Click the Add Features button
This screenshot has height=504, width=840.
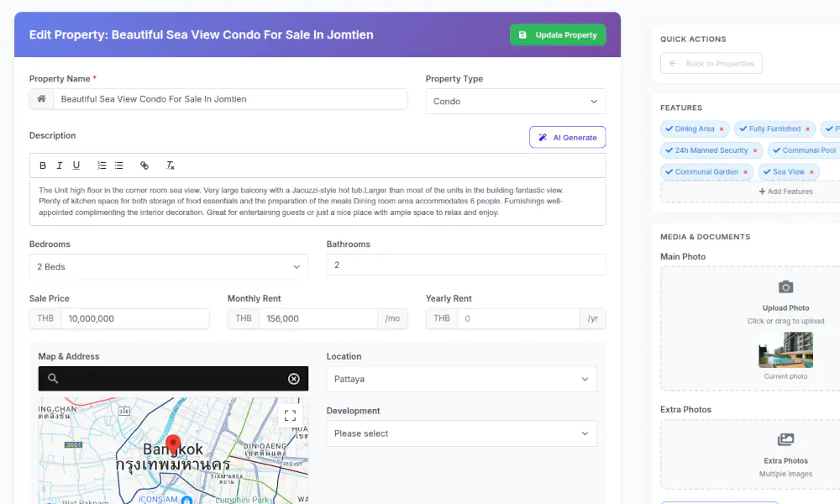(785, 192)
